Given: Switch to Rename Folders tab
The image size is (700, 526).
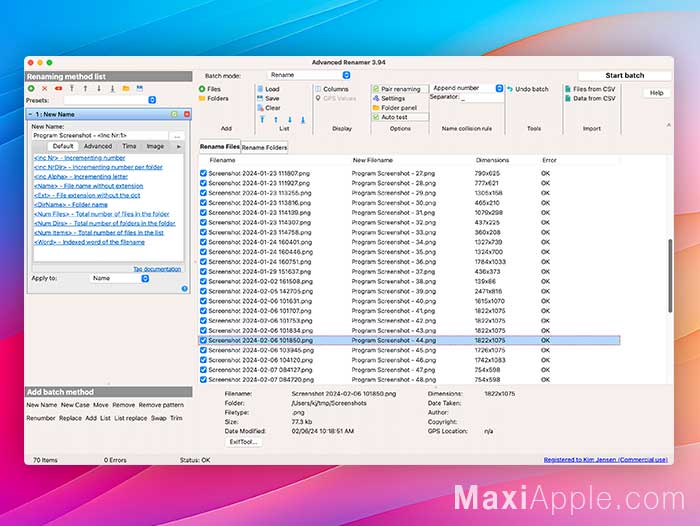Looking at the screenshot, I should pos(264,147).
